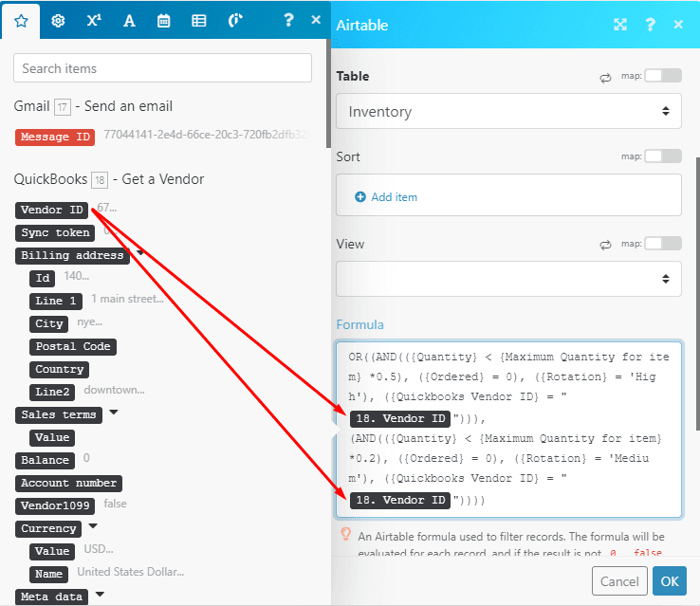Expand the Airtable dialog to fullscreen

coord(620,25)
